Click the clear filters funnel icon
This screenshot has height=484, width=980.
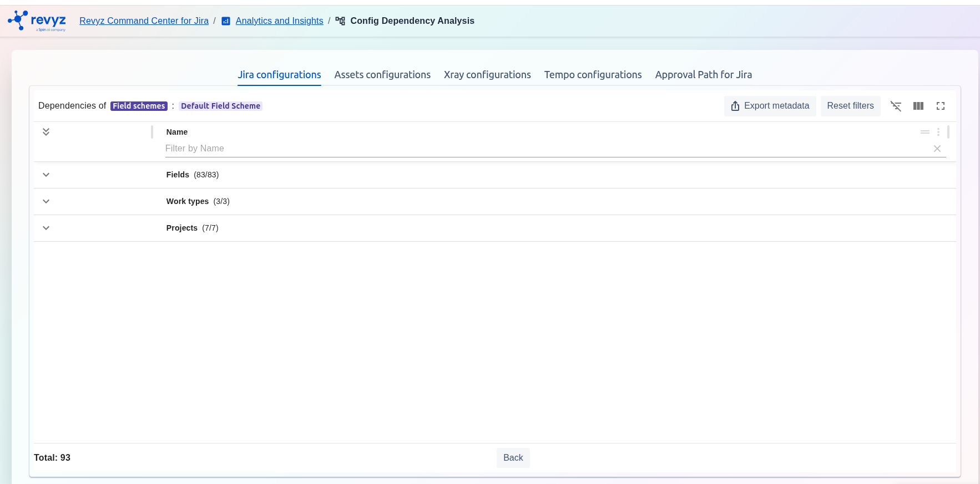tap(896, 106)
